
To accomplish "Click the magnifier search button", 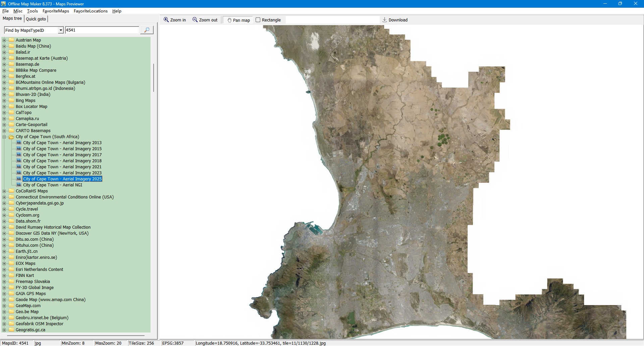I will point(147,30).
